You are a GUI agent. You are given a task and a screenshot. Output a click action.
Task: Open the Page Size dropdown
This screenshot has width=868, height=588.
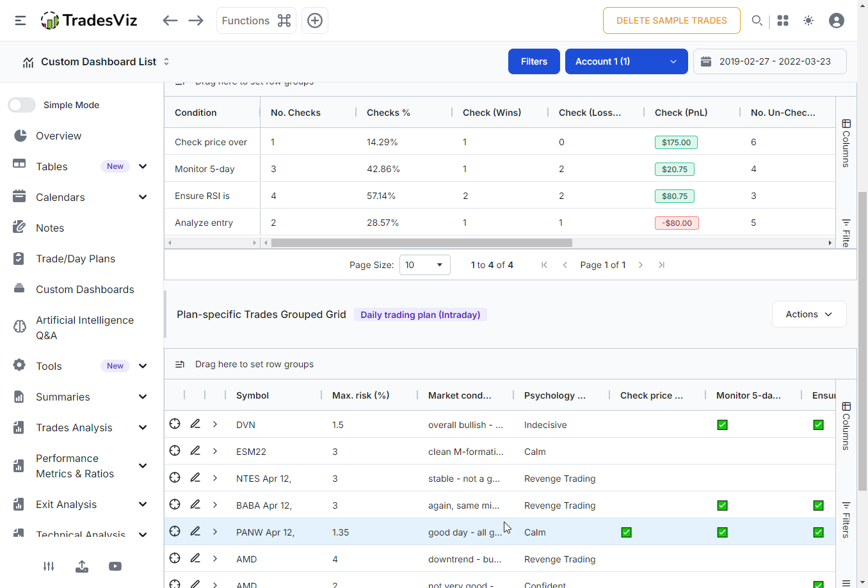point(425,265)
